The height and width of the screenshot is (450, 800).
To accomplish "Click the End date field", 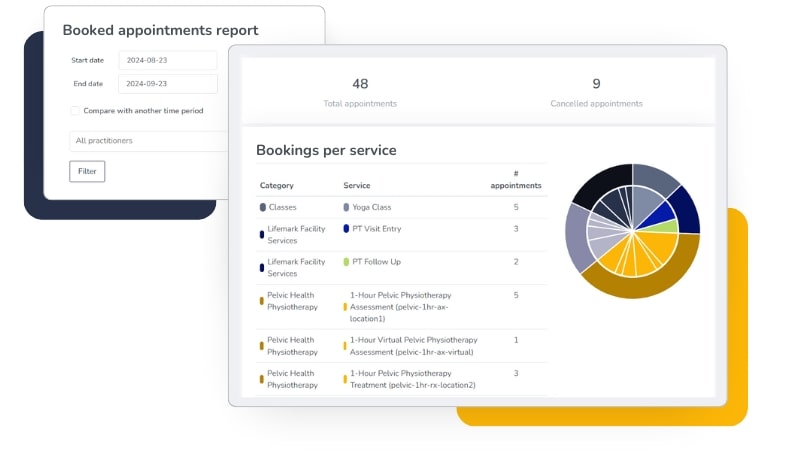I will (x=167, y=84).
